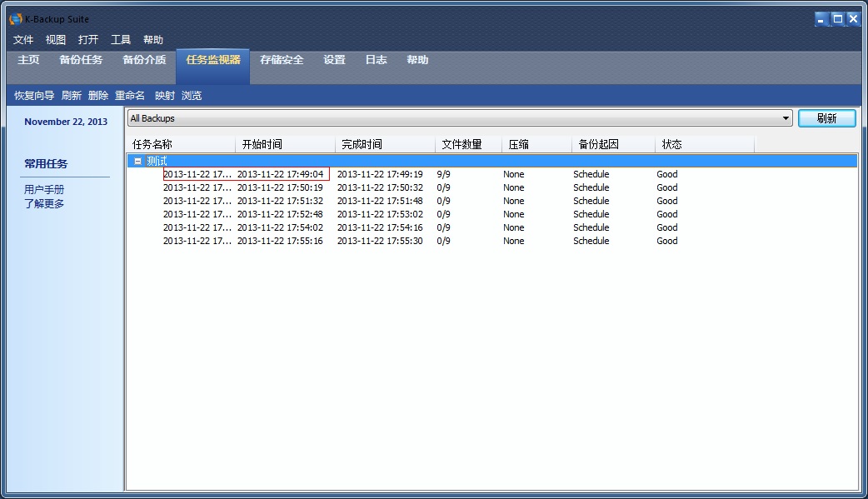Sort by 文件数量 column header
The image size is (868, 499).
pyautogui.click(x=468, y=145)
